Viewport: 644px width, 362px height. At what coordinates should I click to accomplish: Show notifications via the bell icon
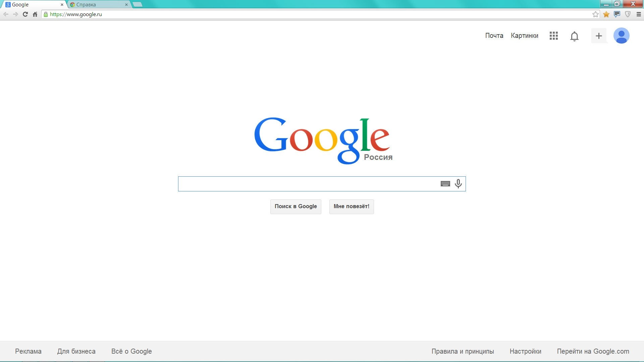(574, 36)
